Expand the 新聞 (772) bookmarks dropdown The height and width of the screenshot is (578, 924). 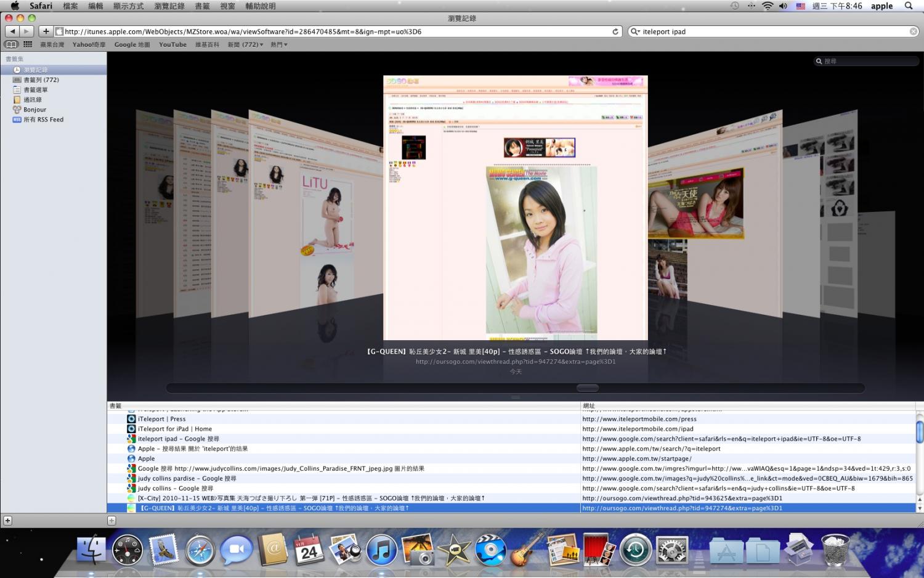(245, 44)
